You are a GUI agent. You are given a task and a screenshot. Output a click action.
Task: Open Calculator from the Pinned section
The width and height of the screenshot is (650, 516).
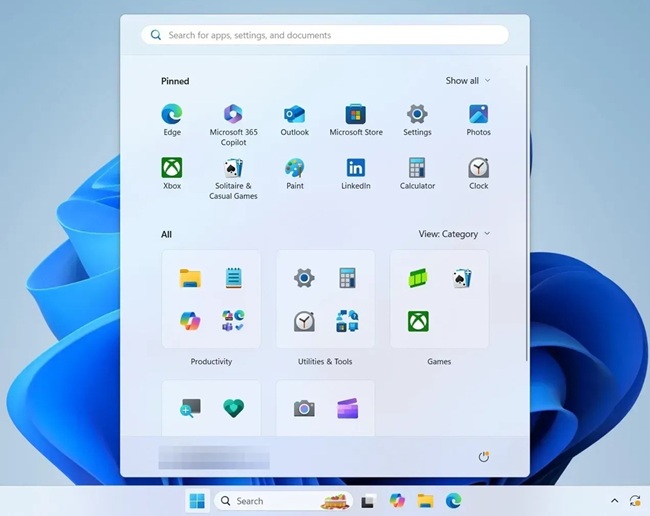417,173
